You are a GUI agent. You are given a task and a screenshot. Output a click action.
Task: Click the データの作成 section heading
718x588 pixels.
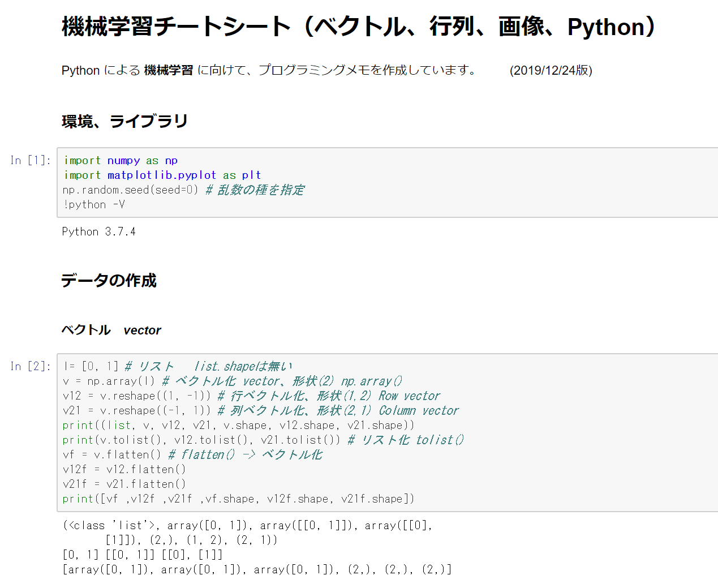109,281
